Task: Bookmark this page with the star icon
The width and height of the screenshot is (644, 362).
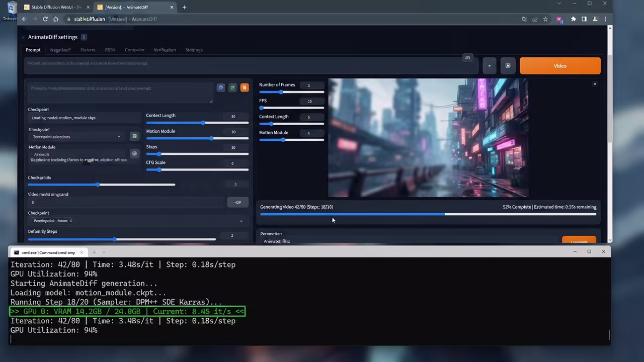Action: [545, 19]
